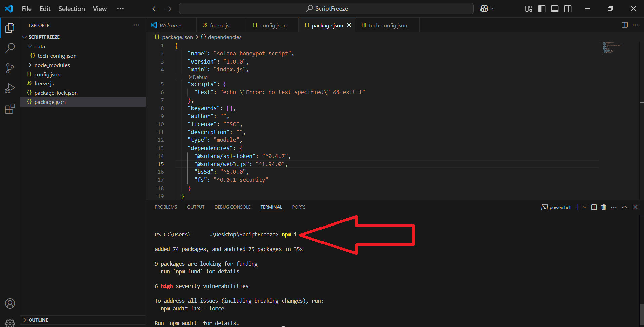Click the editor minimap preview

click(x=612, y=48)
